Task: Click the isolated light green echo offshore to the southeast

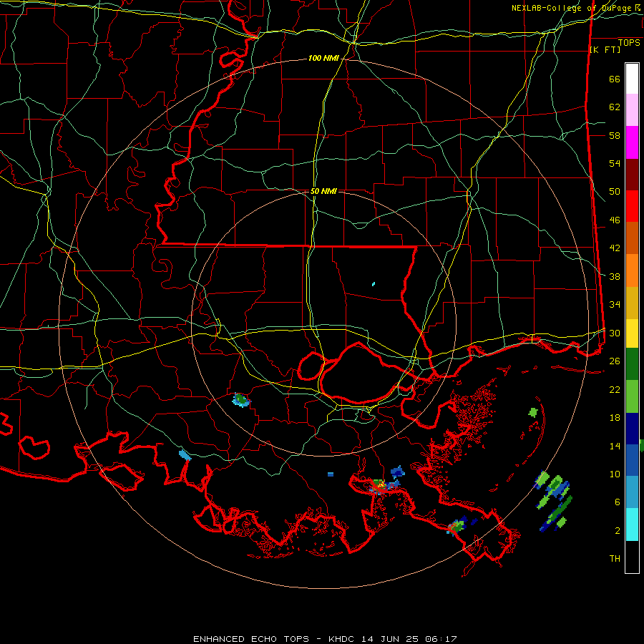Action: [x=533, y=412]
